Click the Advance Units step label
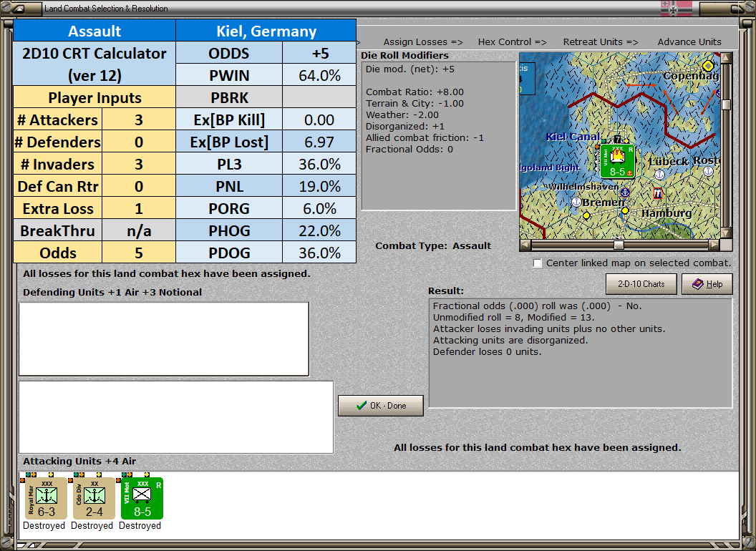 point(689,42)
